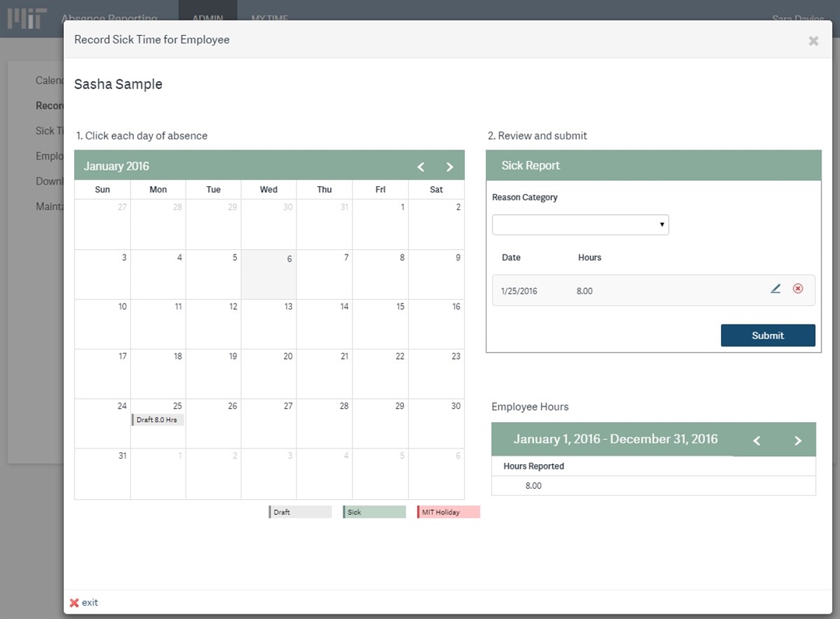The height and width of the screenshot is (619, 840).
Task: Select January 26 as absence day
Action: 213,424
